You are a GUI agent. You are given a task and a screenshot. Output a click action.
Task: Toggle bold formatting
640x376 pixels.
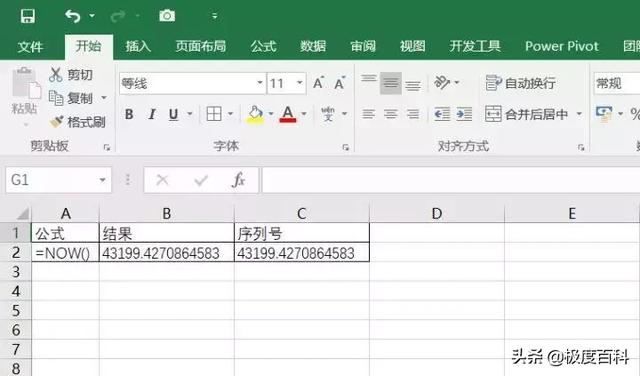point(129,114)
